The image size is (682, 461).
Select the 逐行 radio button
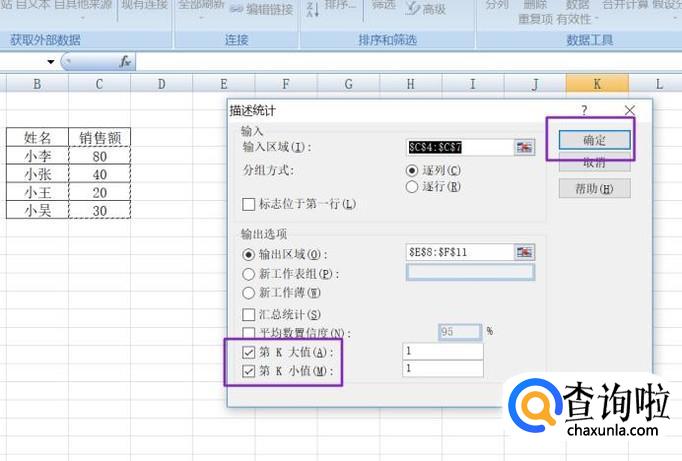[412, 186]
